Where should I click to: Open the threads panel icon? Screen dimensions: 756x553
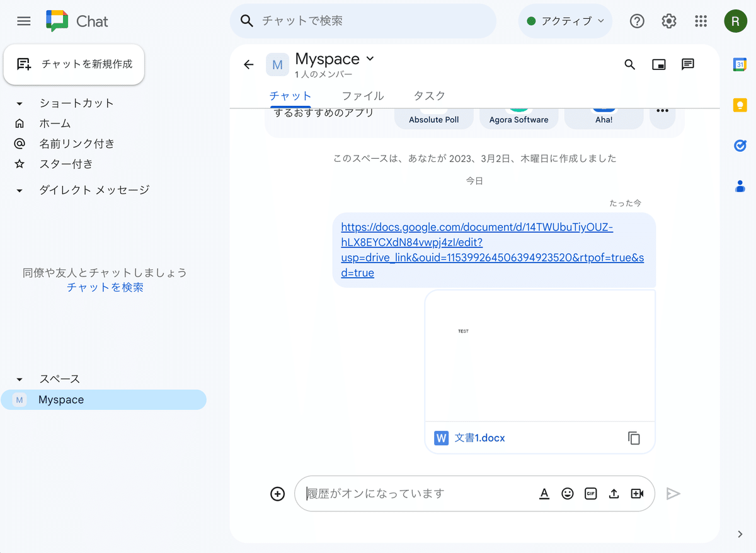[x=688, y=64]
